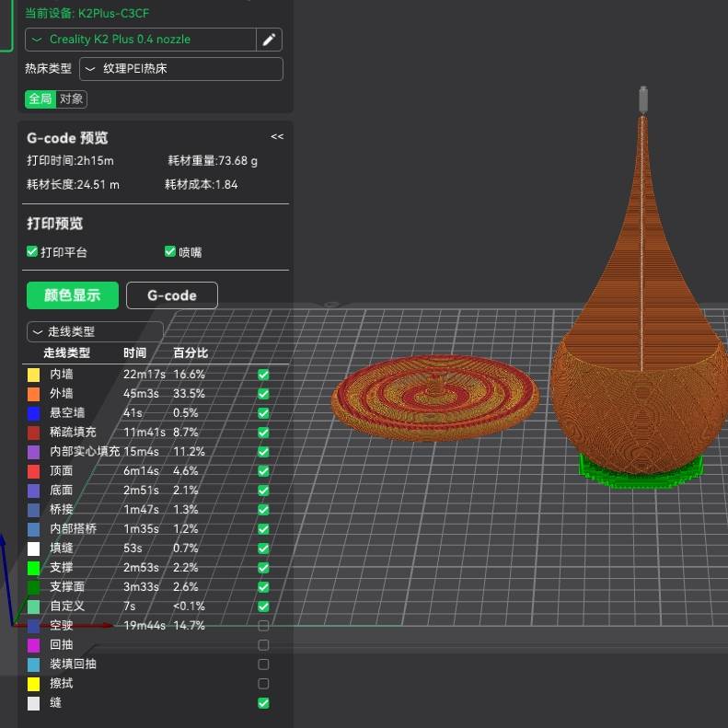Uncheck the 内部实心填充 visibility checkbox
The width and height of the screenshot is (728, 728).
(263, 452)
